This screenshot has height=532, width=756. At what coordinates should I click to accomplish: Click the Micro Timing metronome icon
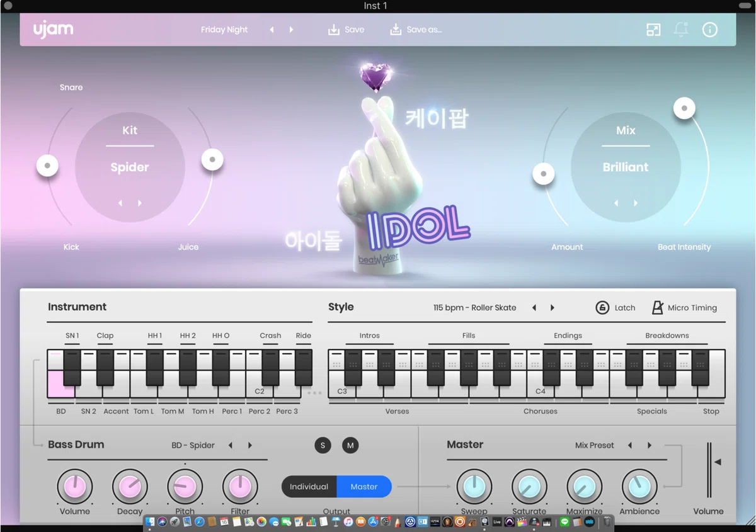657,307
